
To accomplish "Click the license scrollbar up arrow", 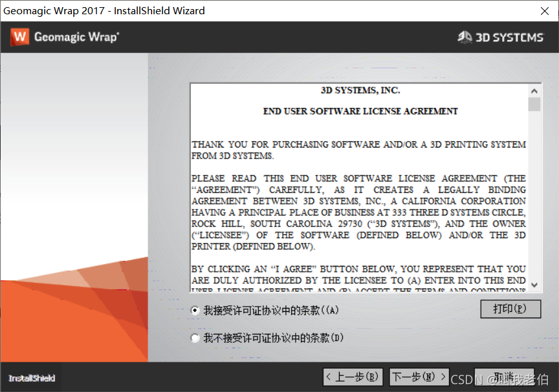I will [x=534, y=91].
